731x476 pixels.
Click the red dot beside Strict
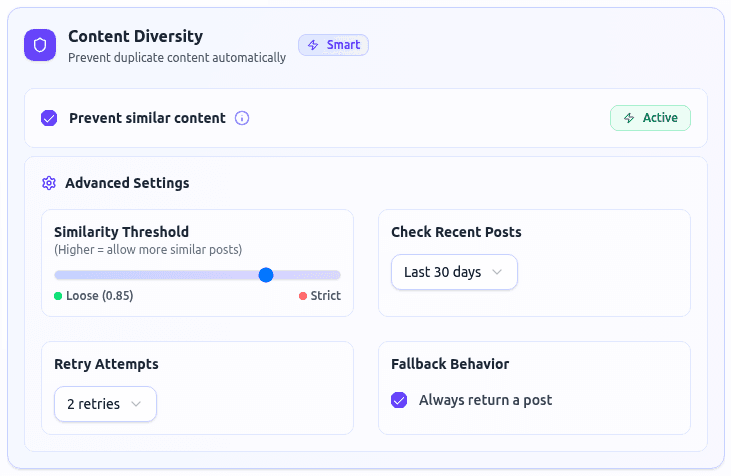[x=303, y=296]
